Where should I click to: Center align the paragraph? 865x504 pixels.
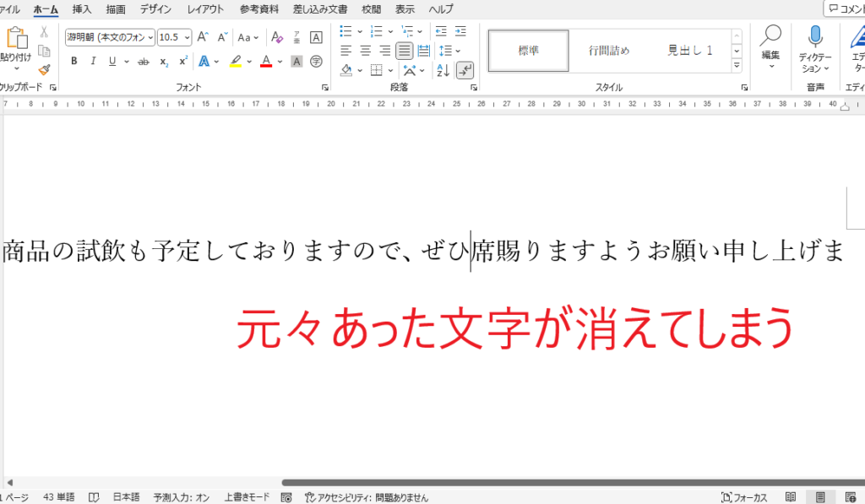pyautogui.click(x=365, y=51)
